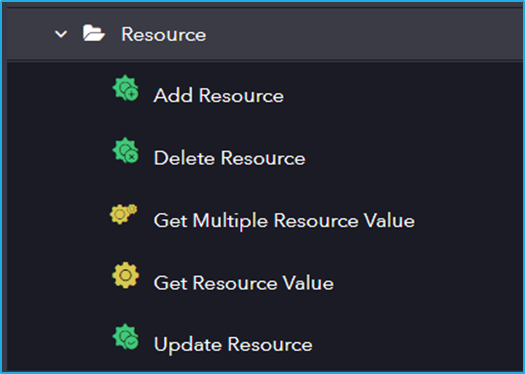
Task: Click the checkmark badge on Update Resource icon
Action: point(132,343)
